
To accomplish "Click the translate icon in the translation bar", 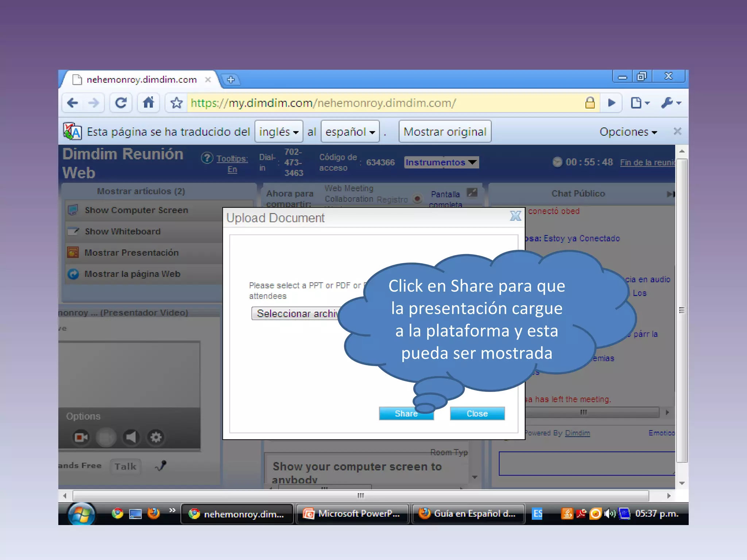I will pos(72,131).
